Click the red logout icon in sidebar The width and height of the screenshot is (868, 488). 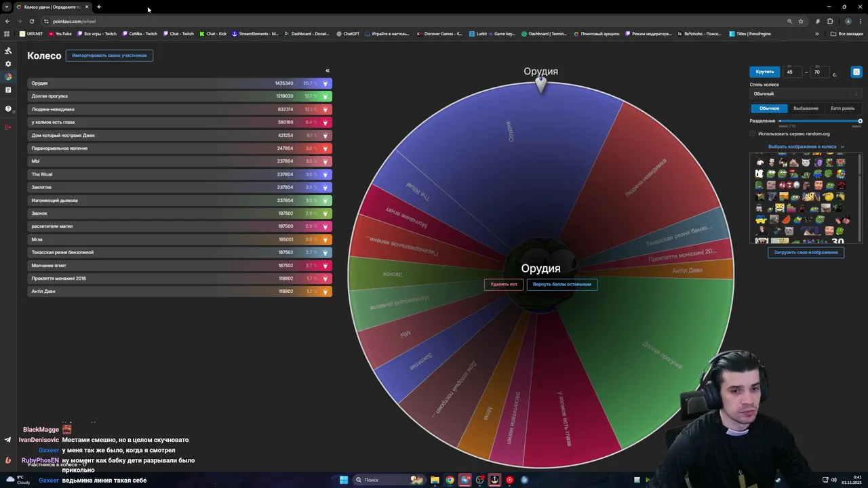(8, 127)
